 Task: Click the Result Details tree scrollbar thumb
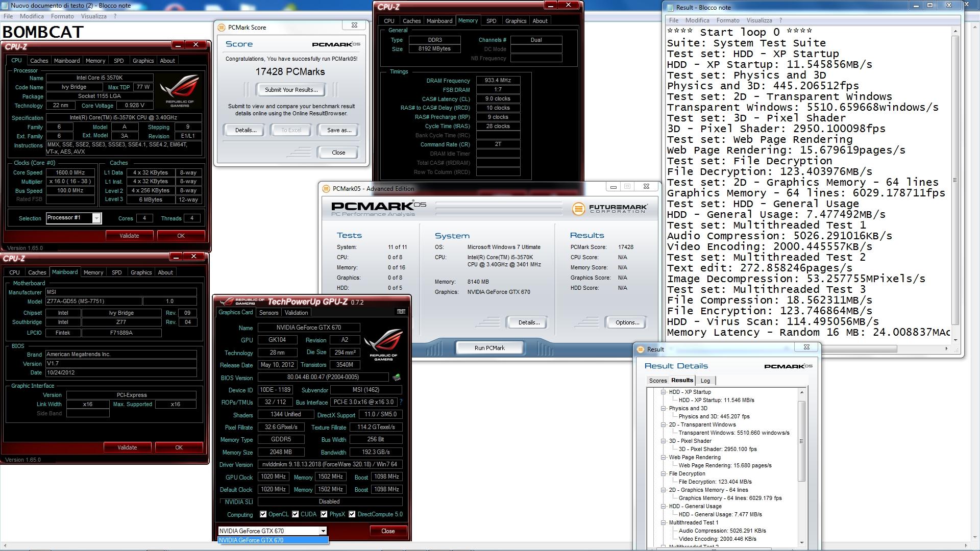click(x=801, y=441)
